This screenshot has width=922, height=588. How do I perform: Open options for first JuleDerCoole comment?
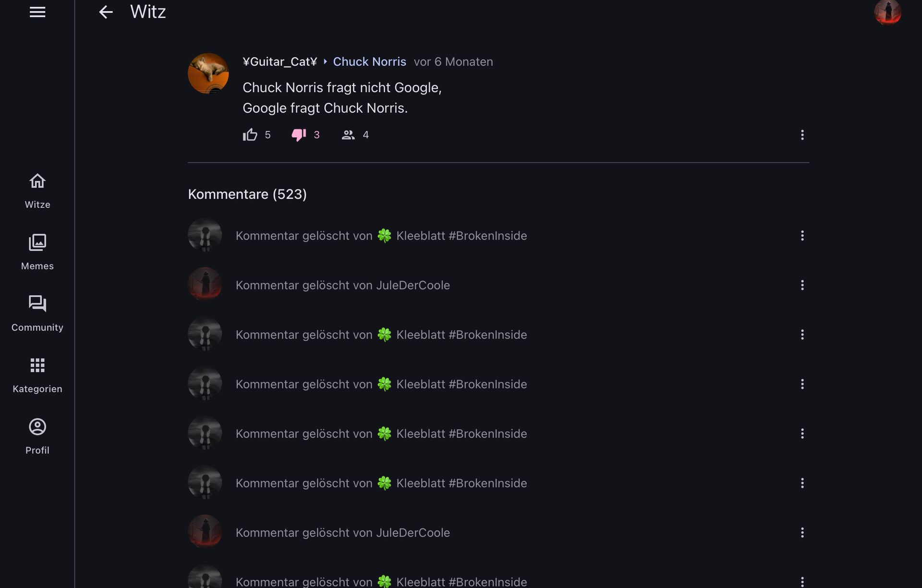[802, 285]
